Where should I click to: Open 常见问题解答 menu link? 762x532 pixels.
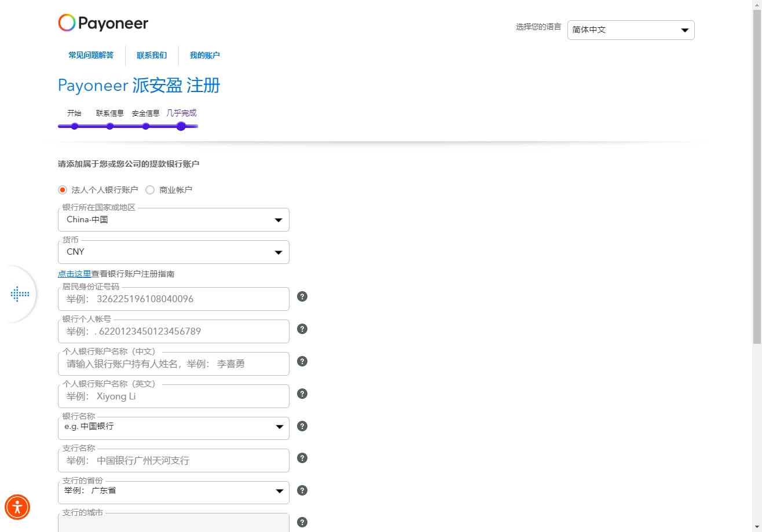[x=91, y=56]
